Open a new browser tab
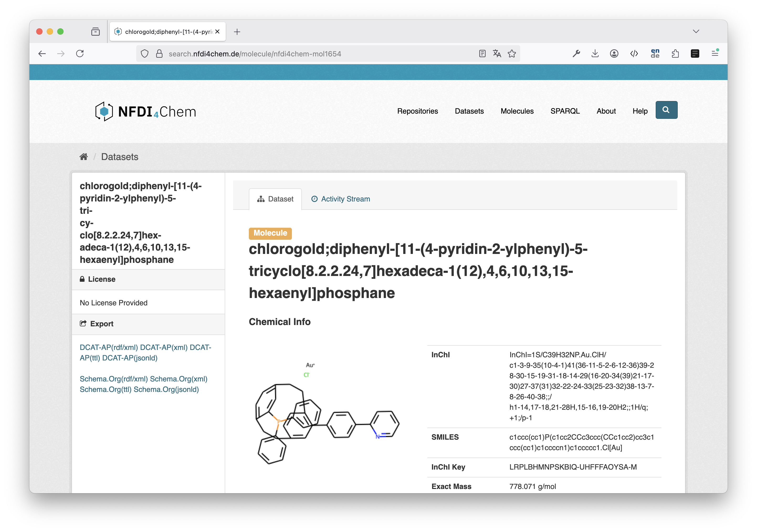 [x=237, y=32]
